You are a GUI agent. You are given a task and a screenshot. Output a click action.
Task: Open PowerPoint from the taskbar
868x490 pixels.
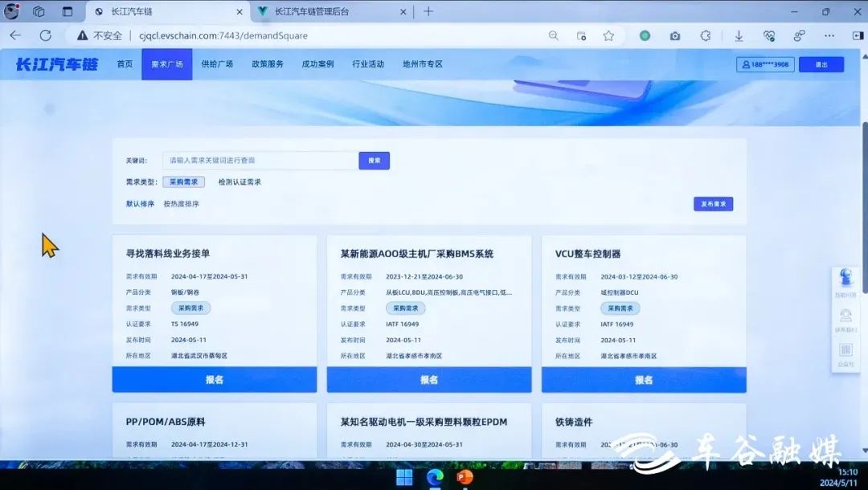[465, 477]
